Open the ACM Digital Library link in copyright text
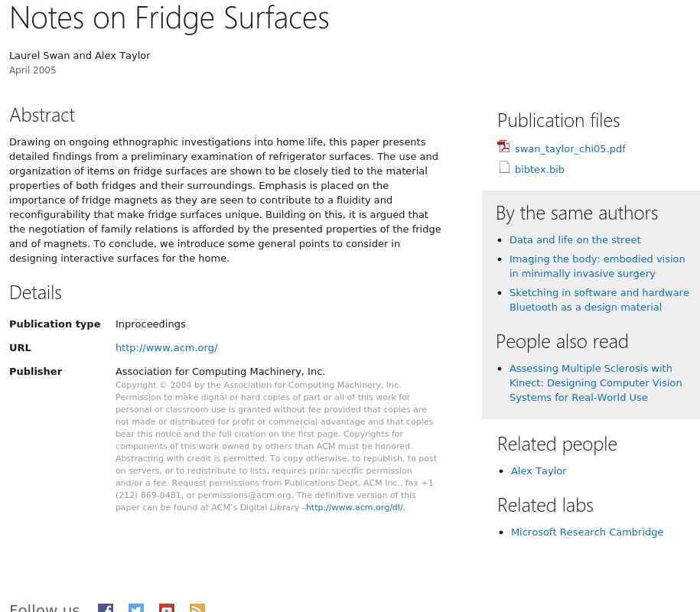 point(355,507)
